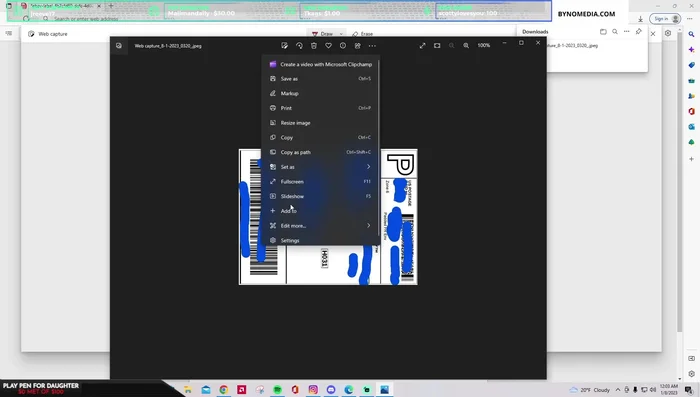Select Add to menu entry
Image resolution: width=700 pixels, height=397 pixels.
321,211
